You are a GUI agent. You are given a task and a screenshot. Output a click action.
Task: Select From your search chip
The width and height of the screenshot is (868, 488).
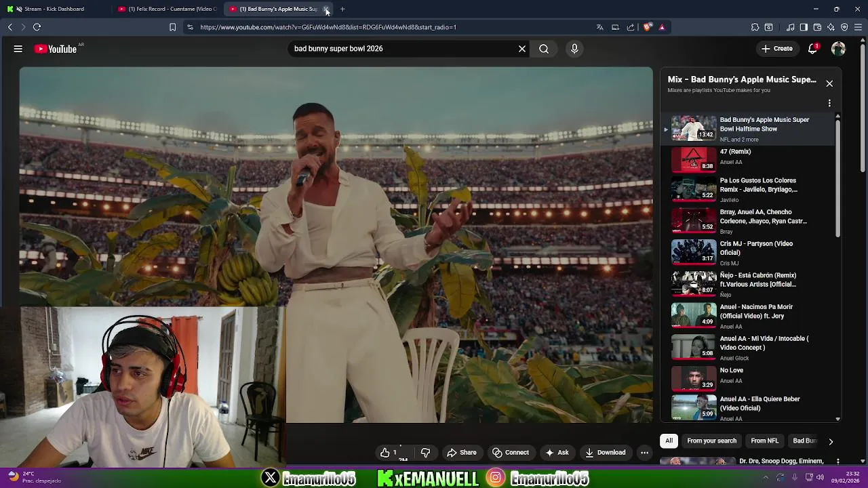tap(711, 441)
